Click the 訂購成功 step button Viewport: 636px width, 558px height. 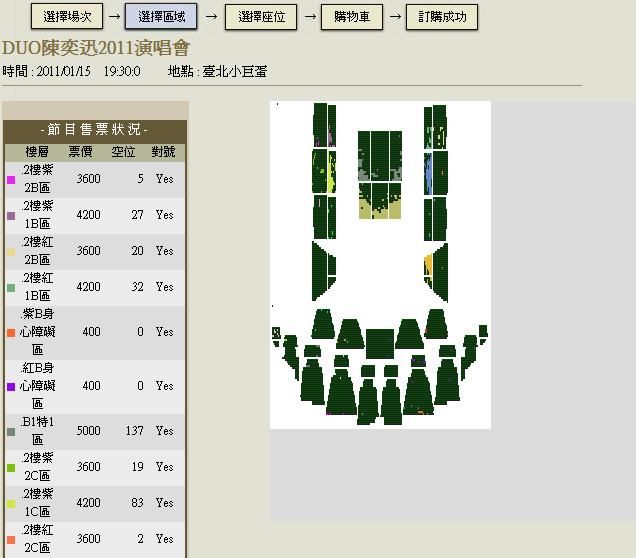(442, 17)
